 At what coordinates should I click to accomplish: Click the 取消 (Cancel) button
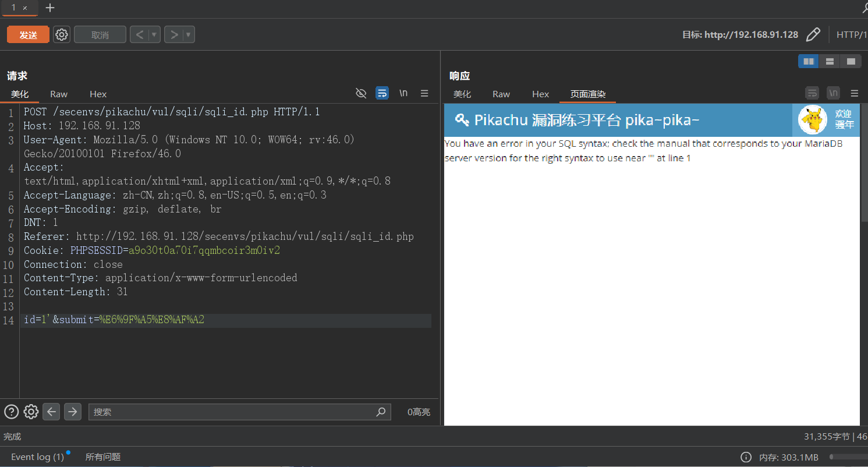click(x=100, y=35)
